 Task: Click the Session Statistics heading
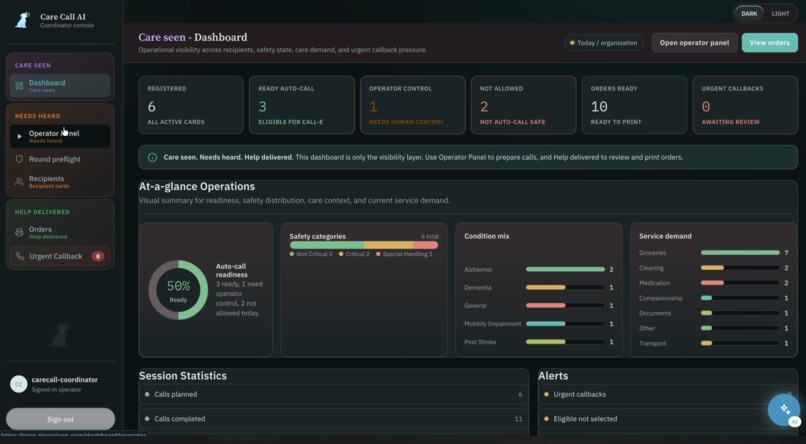pyautogui.click(x=182, y=376)
